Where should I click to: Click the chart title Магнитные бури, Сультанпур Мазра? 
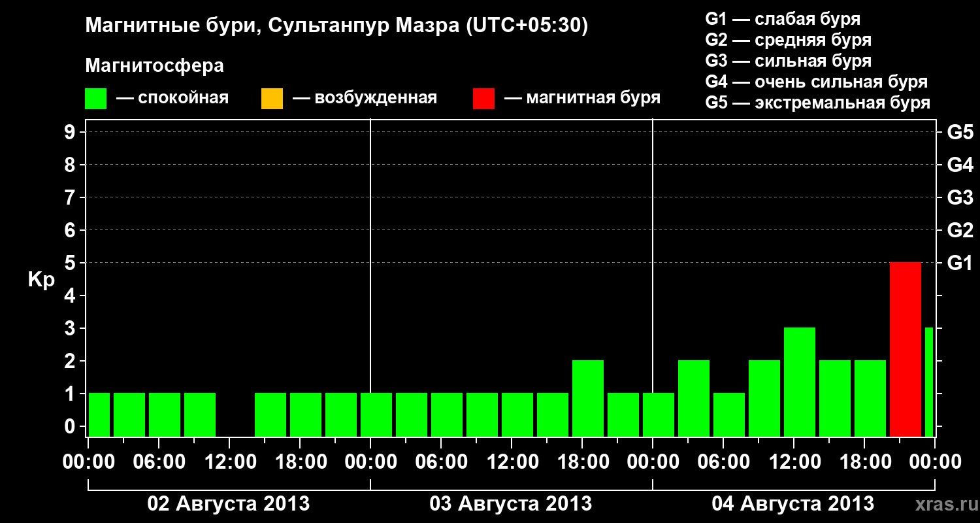pyautogui.click(x=336, y=25)
